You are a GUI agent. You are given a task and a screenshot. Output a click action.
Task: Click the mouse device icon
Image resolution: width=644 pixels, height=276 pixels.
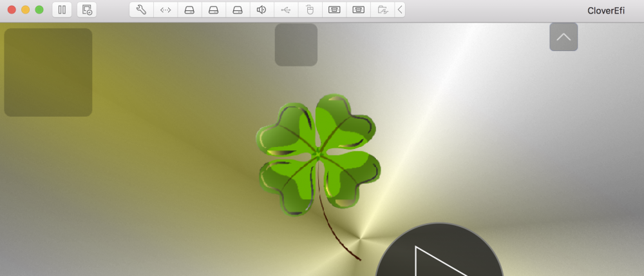pyautogui.click(x=310, y=10)
